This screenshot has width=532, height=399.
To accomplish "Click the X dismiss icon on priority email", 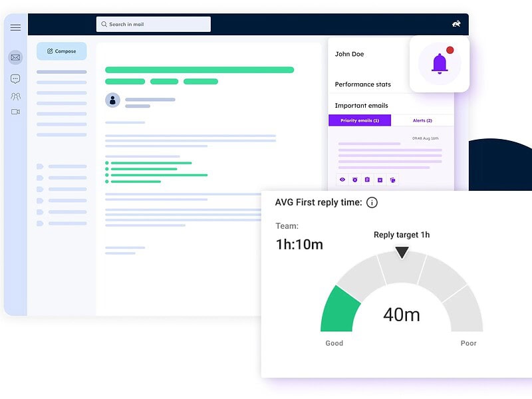I will (x=380, y=180).
